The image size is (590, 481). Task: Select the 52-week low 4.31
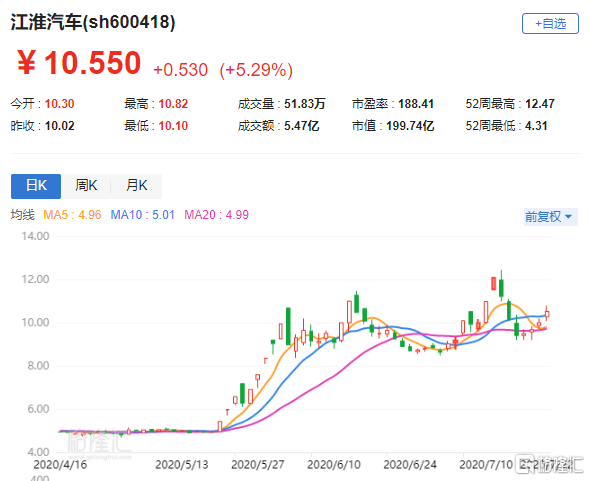(536, 126)
